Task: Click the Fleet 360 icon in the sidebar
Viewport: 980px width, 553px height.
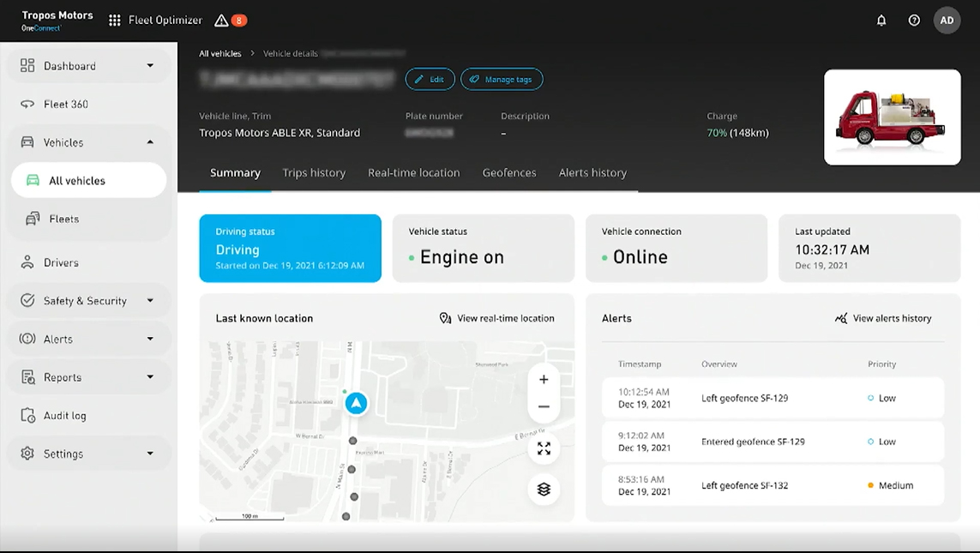Action: click(x=27, y=105)
